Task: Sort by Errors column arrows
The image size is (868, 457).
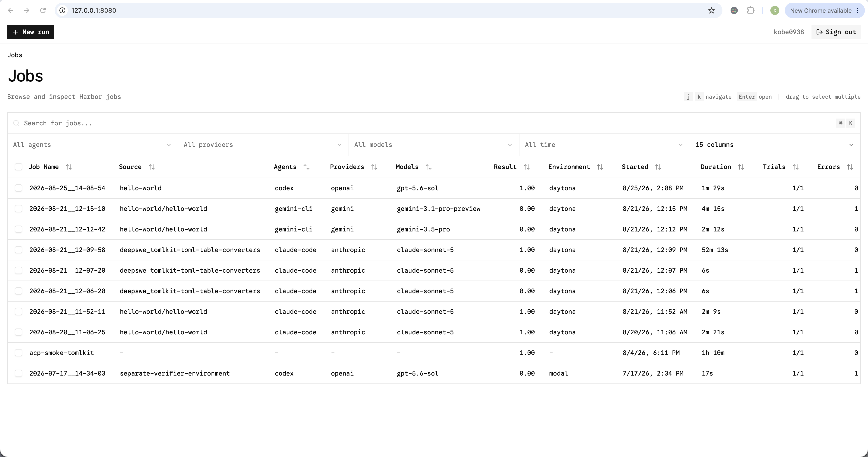Action: pyautogui.click(x=850, y=167)
